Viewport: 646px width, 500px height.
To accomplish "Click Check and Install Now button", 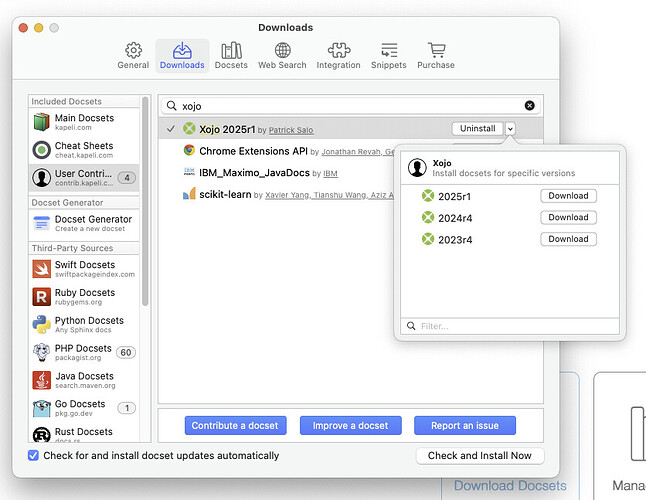I will (x=480, y=456).
